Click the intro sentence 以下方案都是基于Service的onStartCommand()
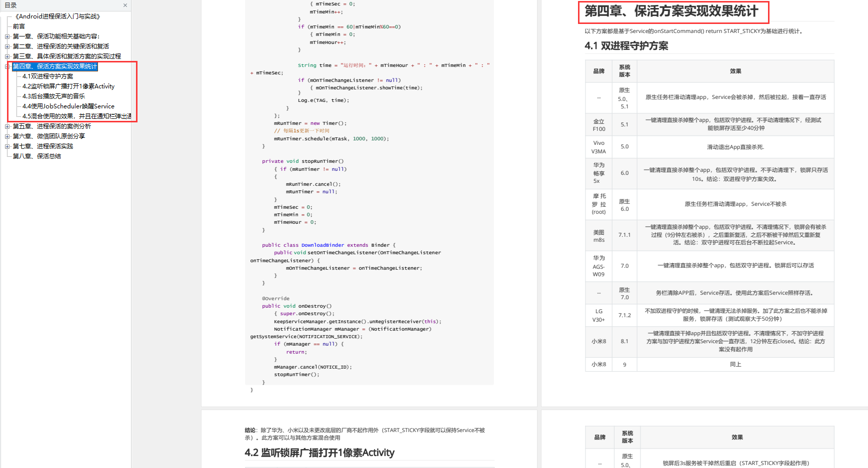 click(694, 31)
